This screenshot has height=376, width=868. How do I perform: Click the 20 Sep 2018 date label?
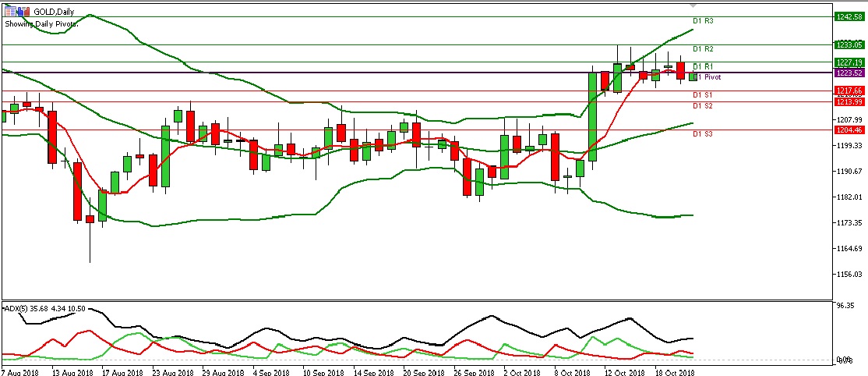pos(425,373)
